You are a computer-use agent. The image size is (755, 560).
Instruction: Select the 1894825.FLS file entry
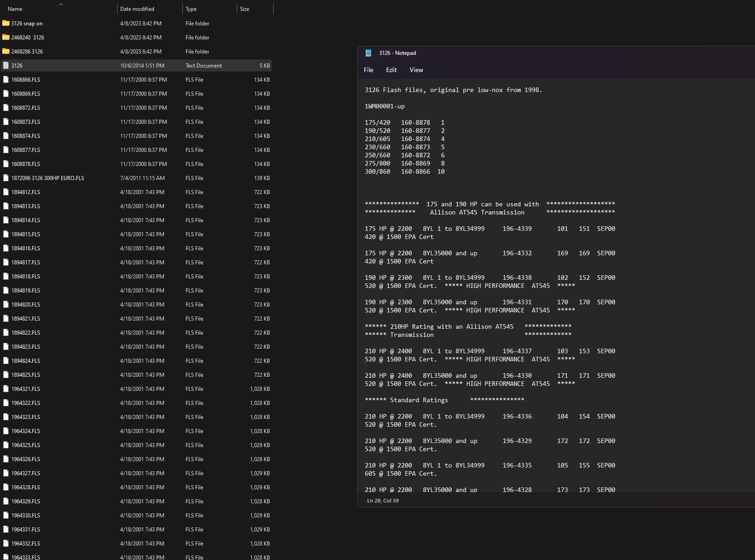click(25, 375)
